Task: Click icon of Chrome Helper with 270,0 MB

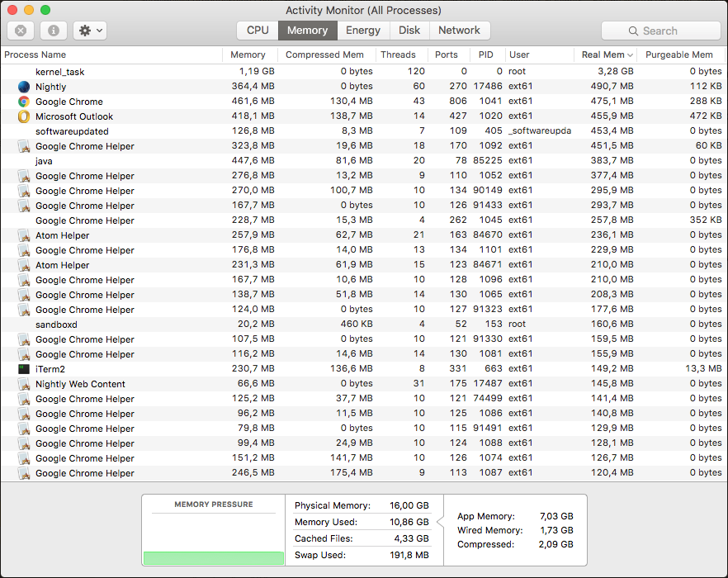Action: (x=24, y=191)
